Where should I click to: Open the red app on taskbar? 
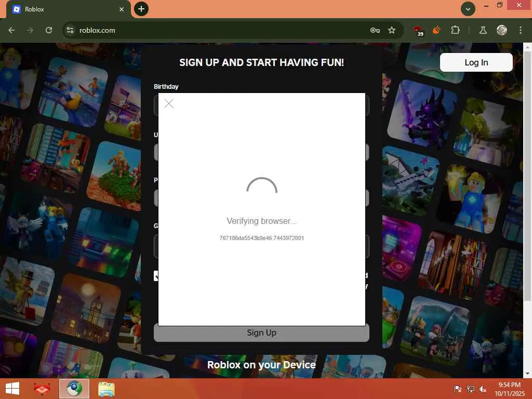(x=42, y=389)
